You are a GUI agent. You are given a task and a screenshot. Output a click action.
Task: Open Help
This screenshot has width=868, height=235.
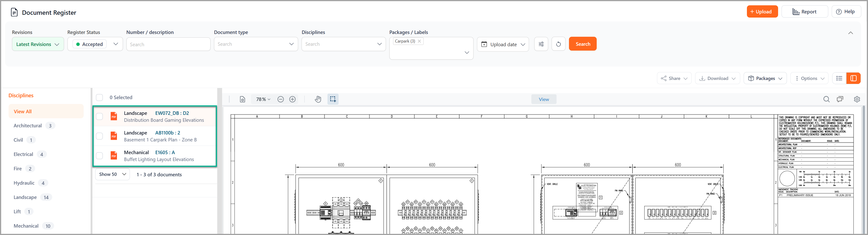tap(846, 12)
